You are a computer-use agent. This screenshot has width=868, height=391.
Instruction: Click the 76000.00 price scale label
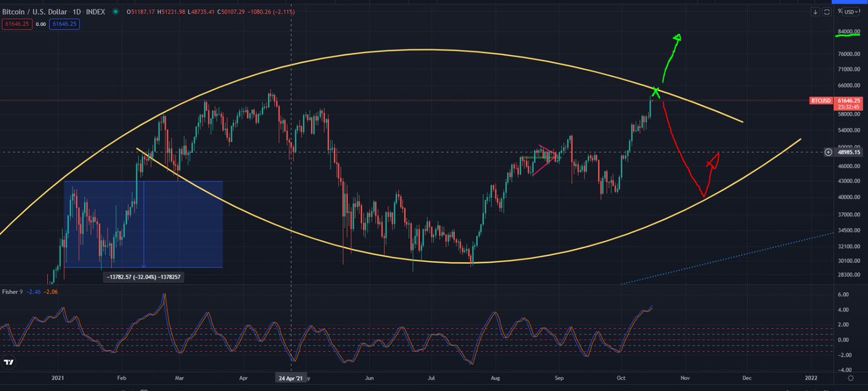pos(849,54)
